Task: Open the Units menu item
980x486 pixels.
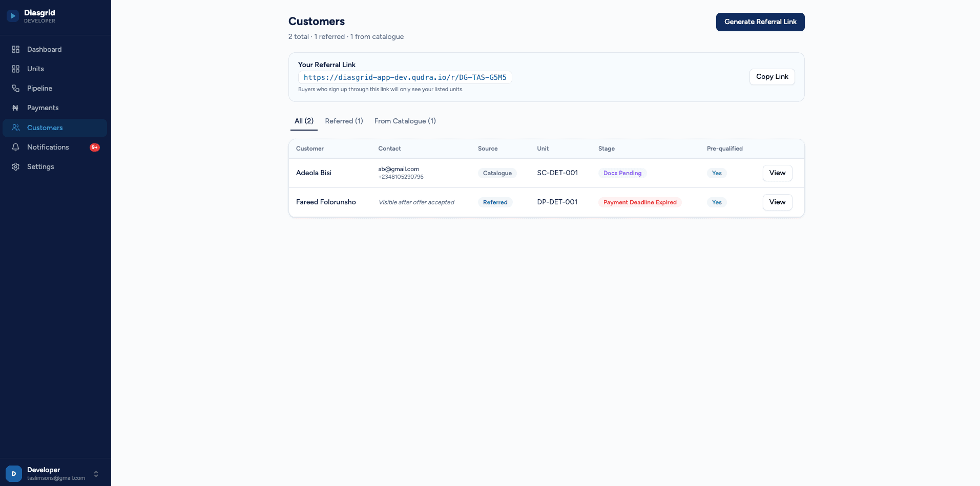Action: [55, 69]
